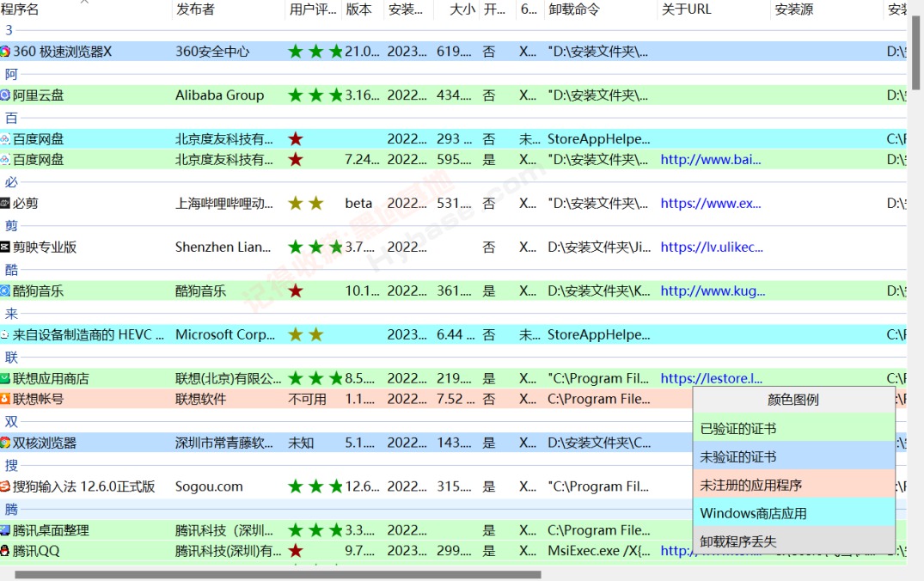Click publisher cell "Alibaba Group"
Screen dimensions: 924x581
[x=219, y=95]
